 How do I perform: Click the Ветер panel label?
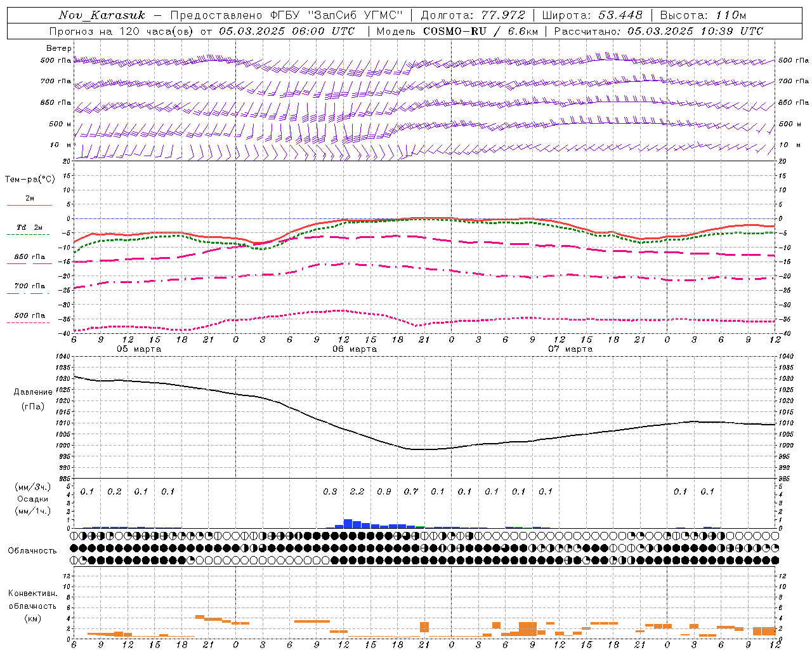click(x=58, y=48)
